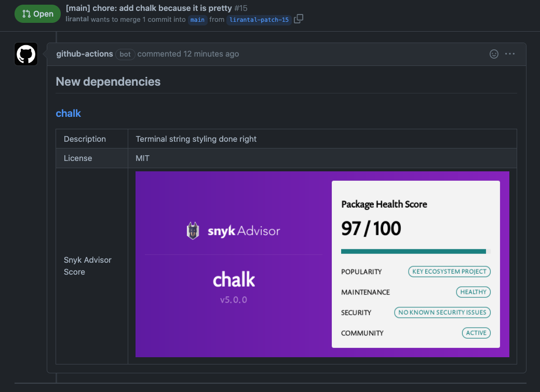Click the 97 / 100 score value
The width and height of the screenshot is (540, 392).
click(371, 228)
